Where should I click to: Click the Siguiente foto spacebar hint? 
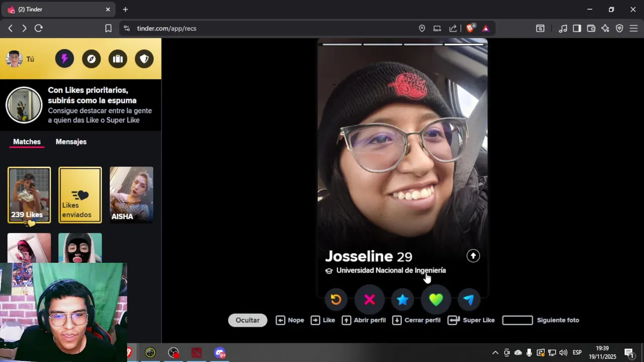pyautogui.click(x=541, y=320)
